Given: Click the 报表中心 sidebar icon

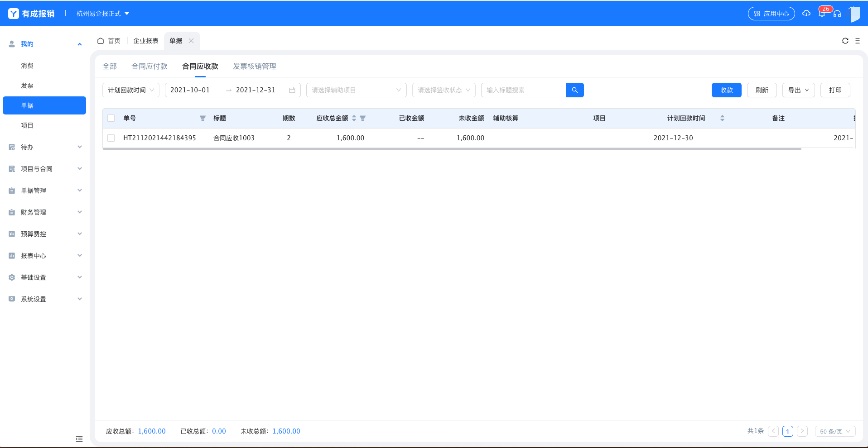Looking at the screenshot, I should coord(12,256).
